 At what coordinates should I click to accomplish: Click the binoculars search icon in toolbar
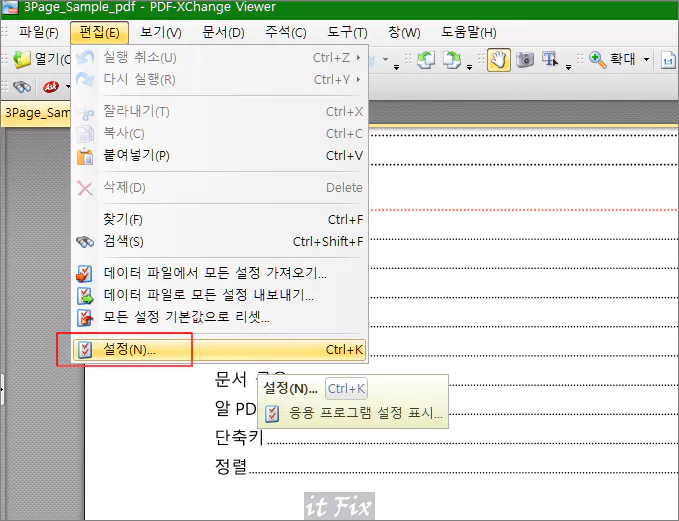pyautogui.click(x=22, y=87)
